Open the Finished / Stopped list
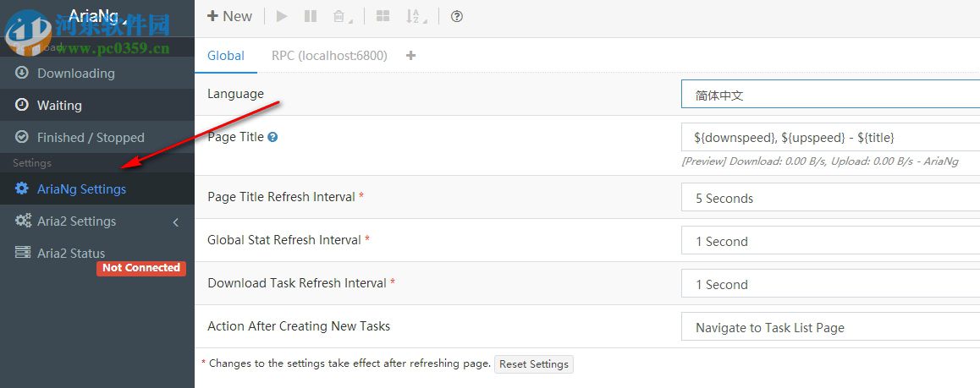The height and width of the screenshot is (388, 980). click(x=97, y=137)
